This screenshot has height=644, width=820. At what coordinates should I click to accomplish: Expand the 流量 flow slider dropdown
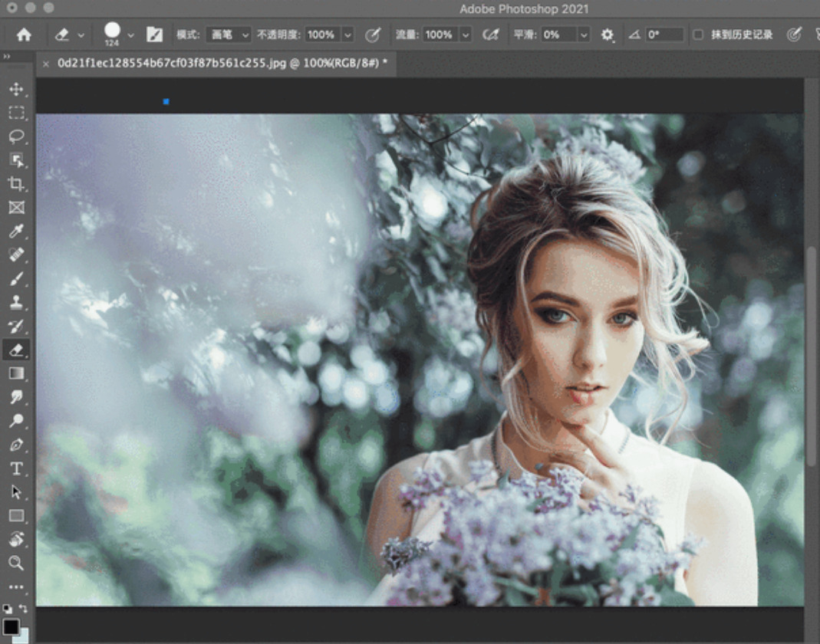click(466, 34)
